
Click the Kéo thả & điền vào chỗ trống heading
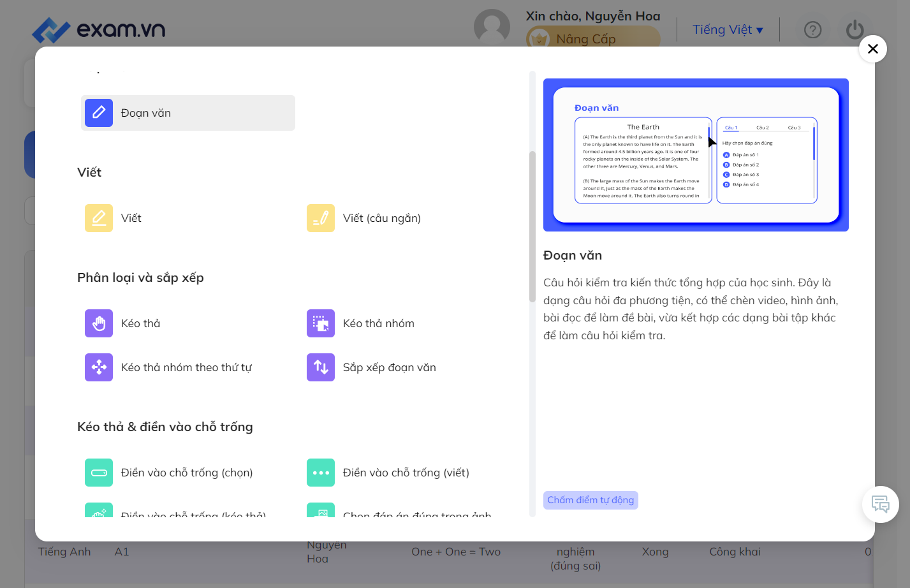pos(165,427)
